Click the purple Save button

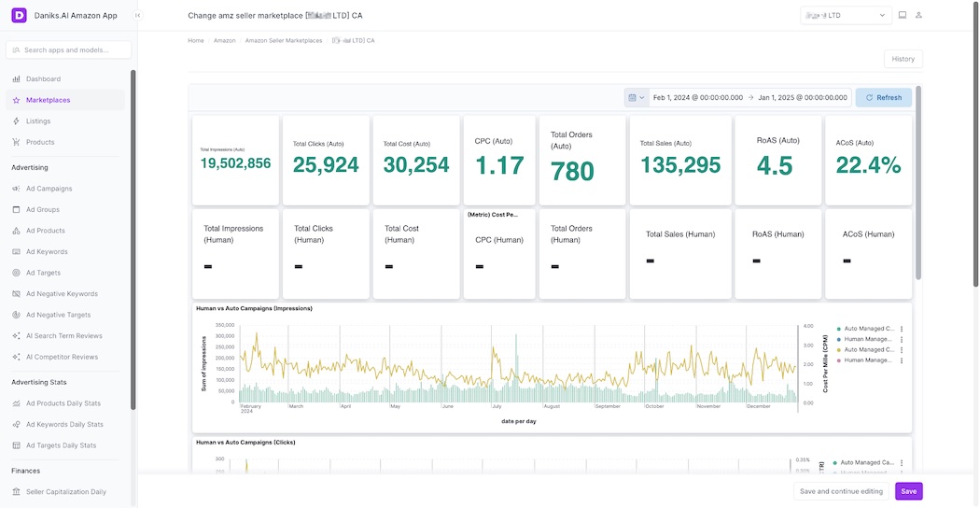click(908, 491)
